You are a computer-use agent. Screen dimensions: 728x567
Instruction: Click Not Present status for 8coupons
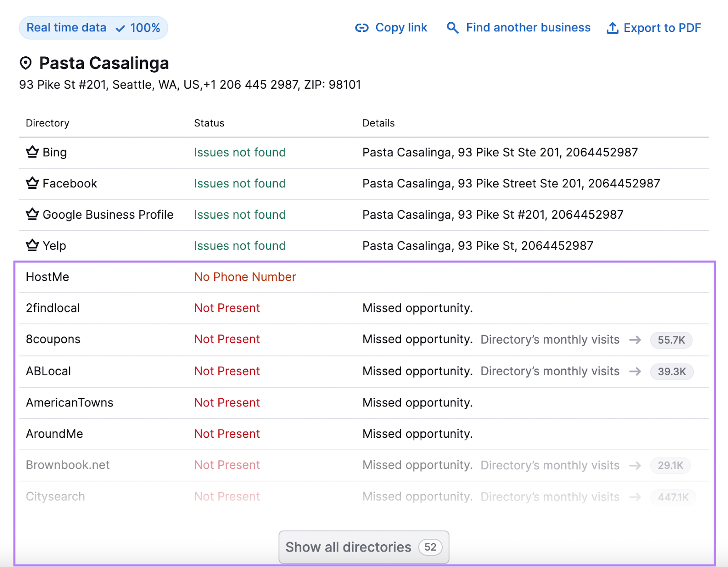pos(227,339)
